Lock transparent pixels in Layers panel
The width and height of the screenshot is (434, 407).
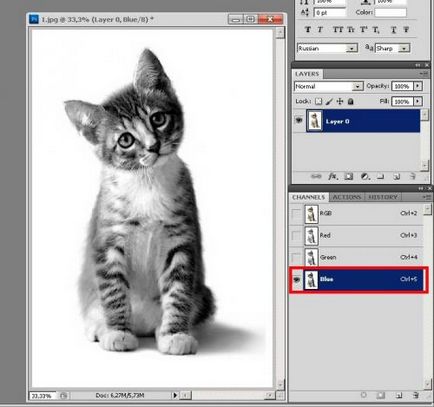click(319, 101)
